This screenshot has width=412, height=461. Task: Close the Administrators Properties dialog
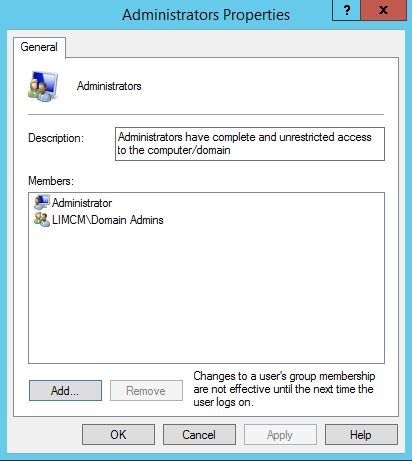click(x=384, y=10)
